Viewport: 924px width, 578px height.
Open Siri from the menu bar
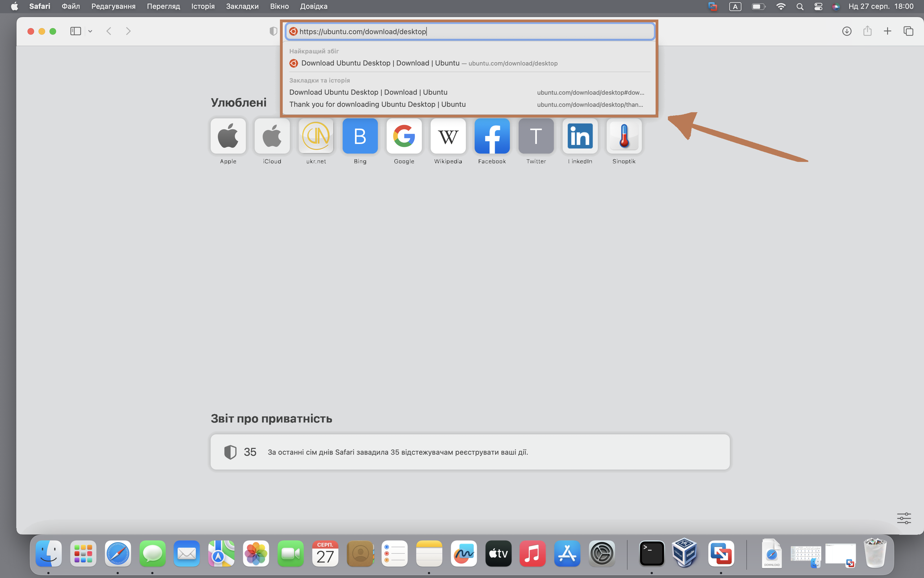click(x=836, y=7)
